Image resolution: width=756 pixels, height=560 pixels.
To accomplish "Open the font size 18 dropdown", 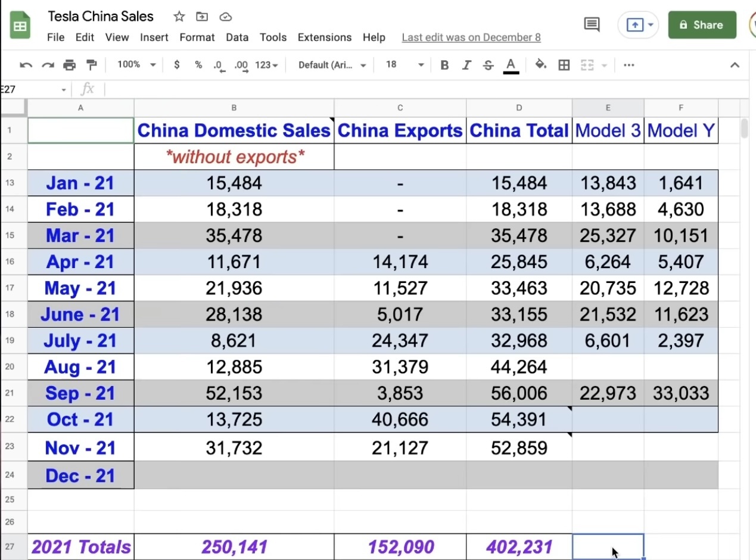I will pos(405,64).
